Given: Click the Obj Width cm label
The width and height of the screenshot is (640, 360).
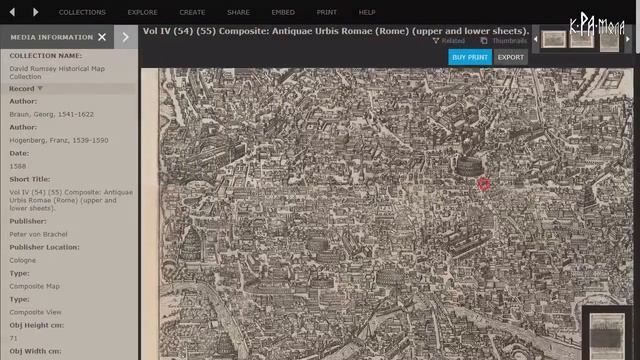Looking at the screenshot, I should pyautogui.click(x=36, y=351).
